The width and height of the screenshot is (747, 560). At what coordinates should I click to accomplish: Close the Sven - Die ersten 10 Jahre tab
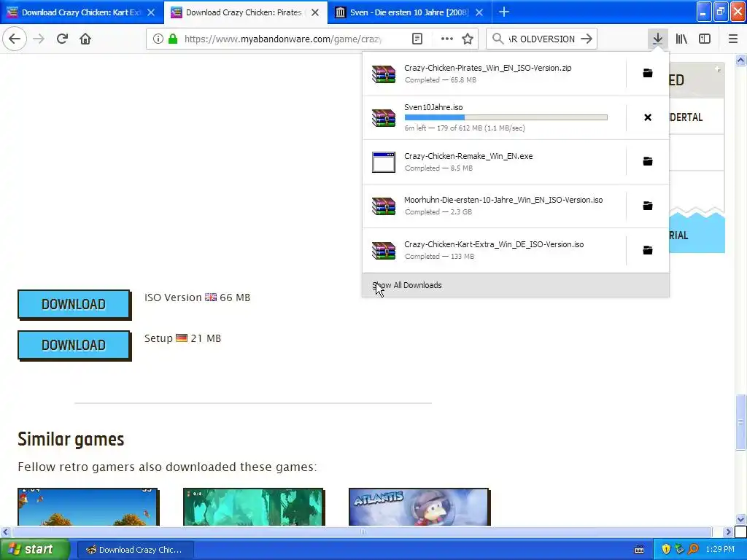point(479,12)
